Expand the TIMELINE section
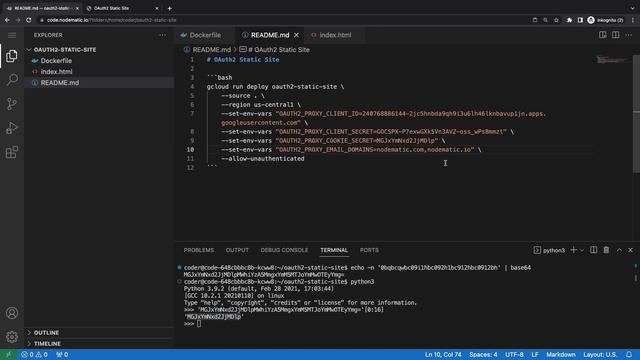Image resolution: width=640 pixels, height=360 pixels. [x=99, y=344]
